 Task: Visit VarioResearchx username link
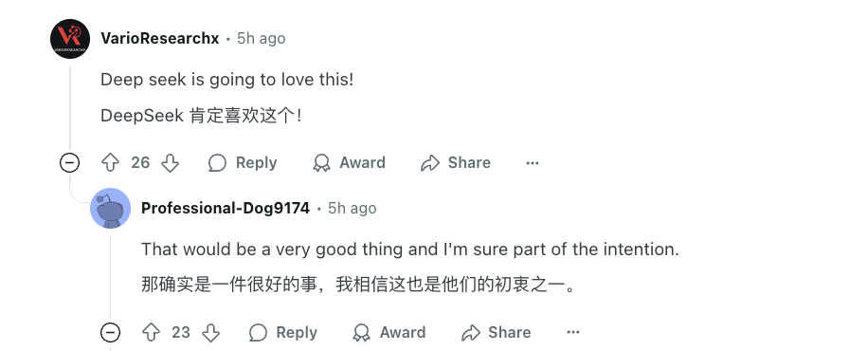click(x=160, y=38)
